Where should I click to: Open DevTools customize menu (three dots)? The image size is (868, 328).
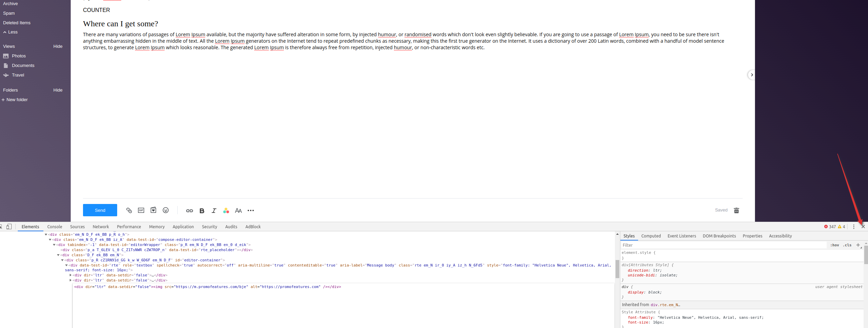click(x=854, y=227)
